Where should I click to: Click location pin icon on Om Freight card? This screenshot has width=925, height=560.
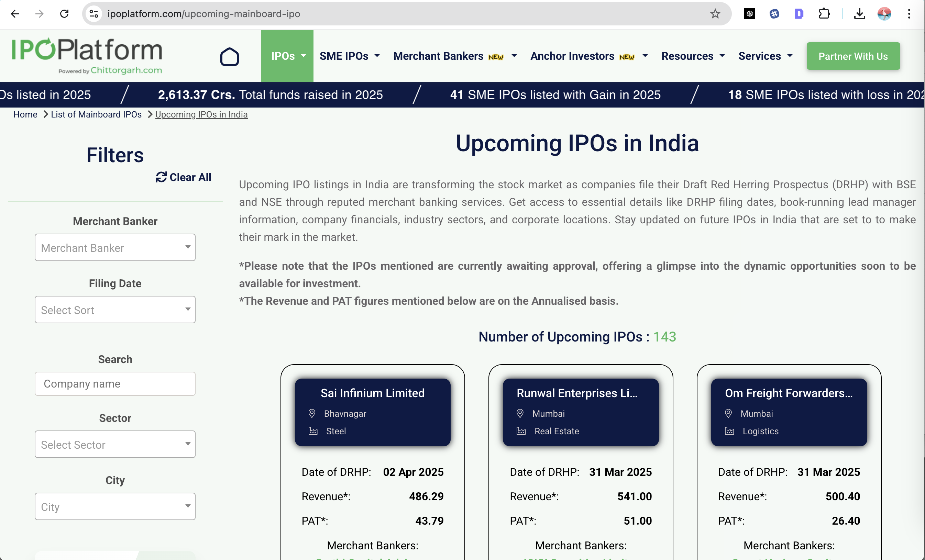(x=728, y=413)
